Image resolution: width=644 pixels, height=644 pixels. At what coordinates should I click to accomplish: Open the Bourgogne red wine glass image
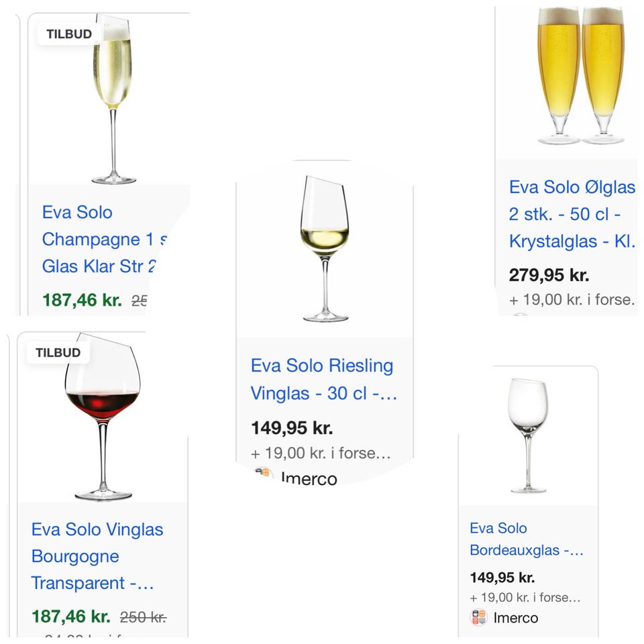pyautogui.click(x=103, y=416)
